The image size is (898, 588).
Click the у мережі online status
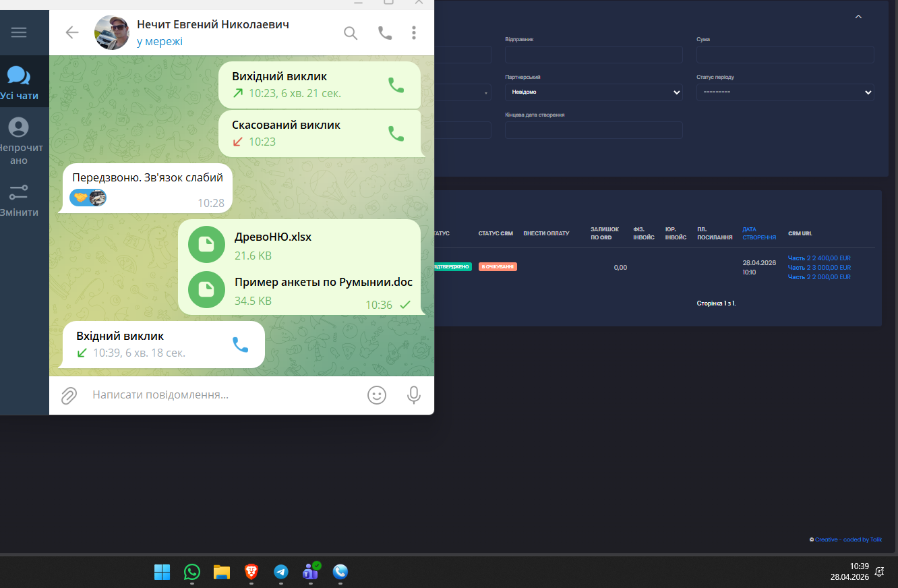[160, 41]
